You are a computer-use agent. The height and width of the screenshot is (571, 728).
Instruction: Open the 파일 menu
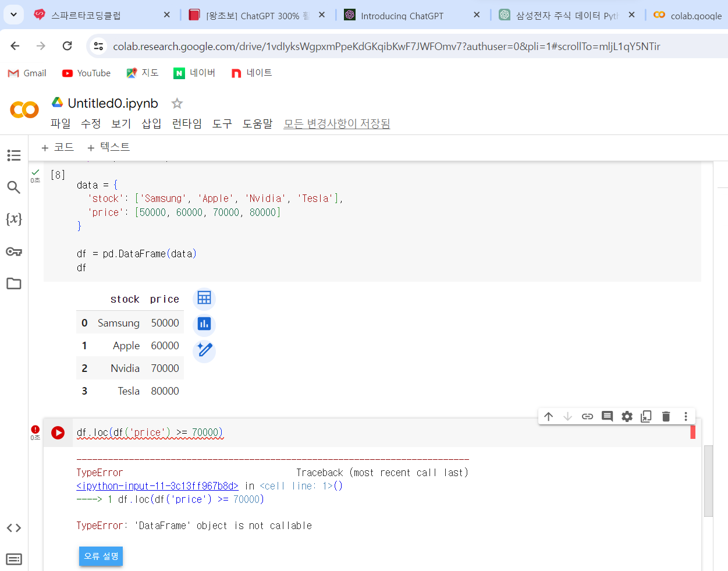tap(61, 123)
